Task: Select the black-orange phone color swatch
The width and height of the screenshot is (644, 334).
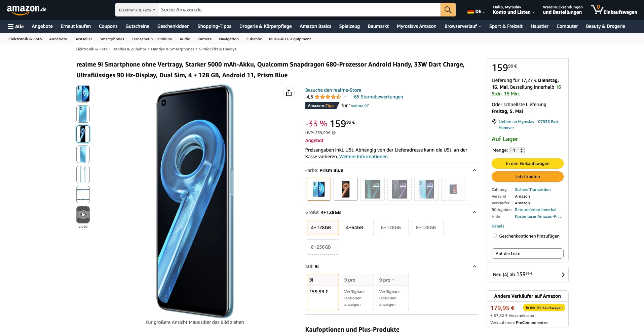Action: [346, 189]
